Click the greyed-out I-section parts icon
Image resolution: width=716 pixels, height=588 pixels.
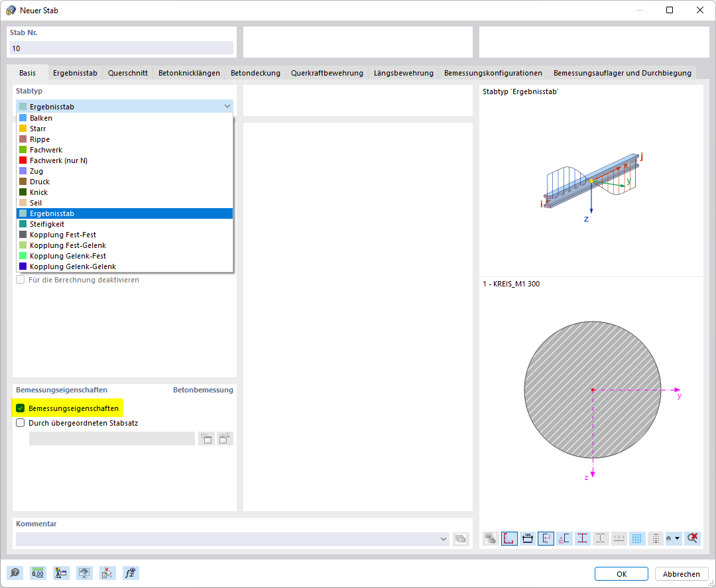coord(601,538)
